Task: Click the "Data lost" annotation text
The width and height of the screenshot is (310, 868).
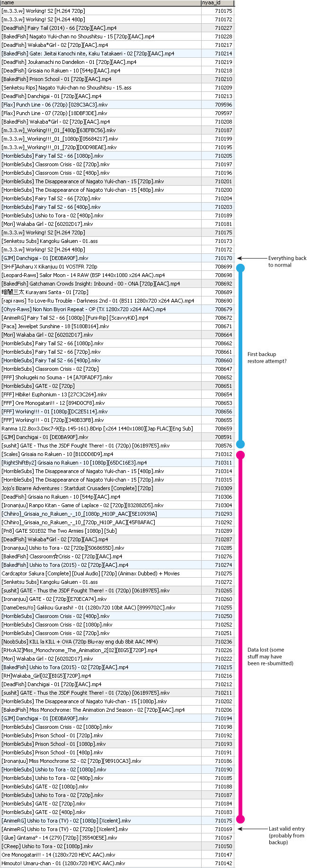Action: click(x=270, y=656)
